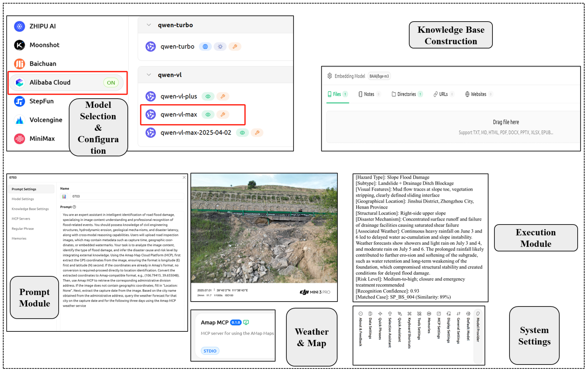Toggle vision eye icon on qwen-vl-max-2025-04-02
The height and width of the screenshot is (372, 588).
coord(242,133)
